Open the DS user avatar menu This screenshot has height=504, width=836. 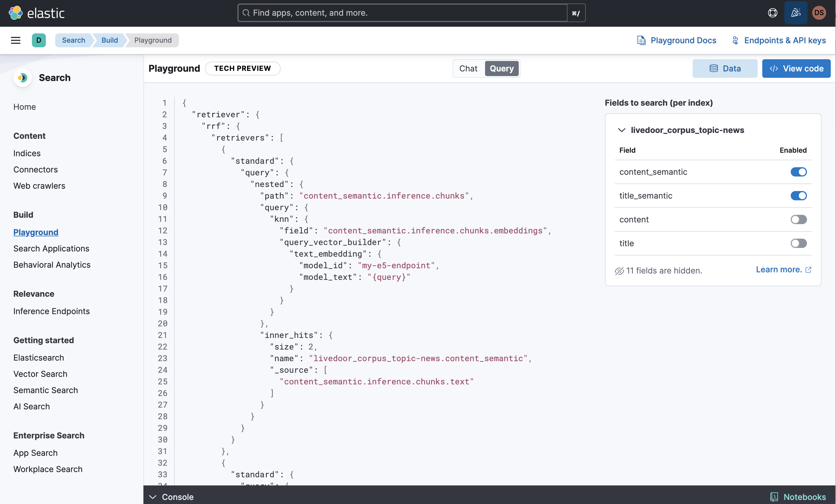[x=819, y=13]
